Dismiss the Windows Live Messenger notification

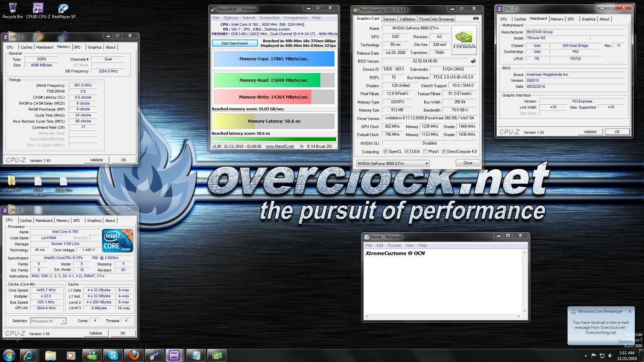point(630,311)
